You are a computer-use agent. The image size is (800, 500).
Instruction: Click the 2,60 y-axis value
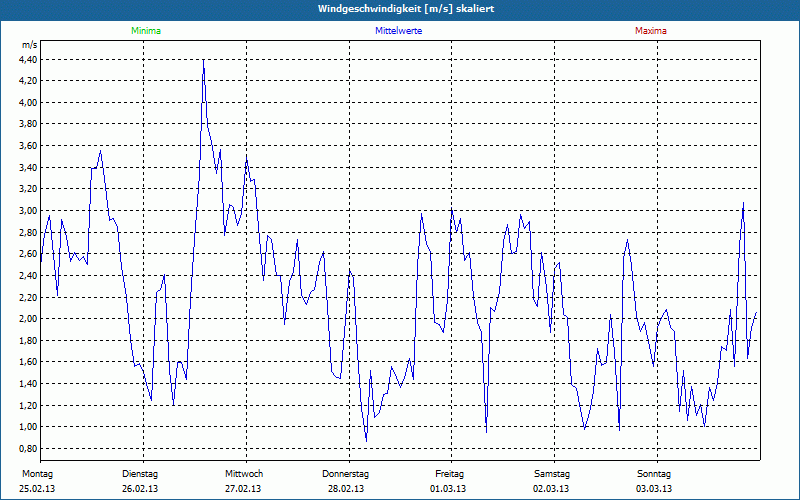point(29,254)
